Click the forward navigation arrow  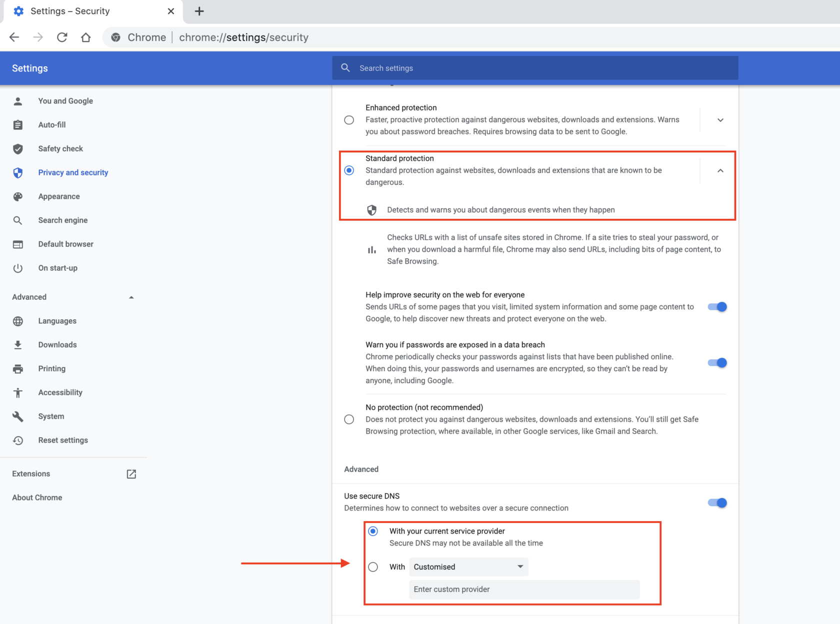click(x=38, y=37)
